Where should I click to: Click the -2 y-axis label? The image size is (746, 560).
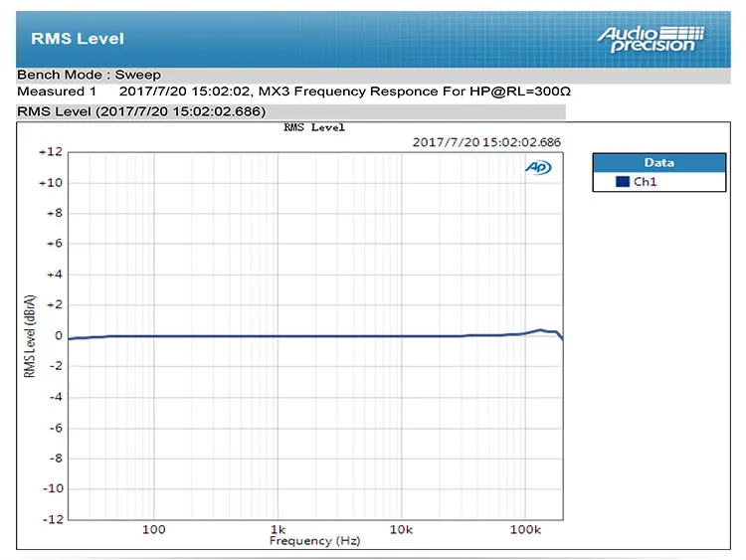56,366
